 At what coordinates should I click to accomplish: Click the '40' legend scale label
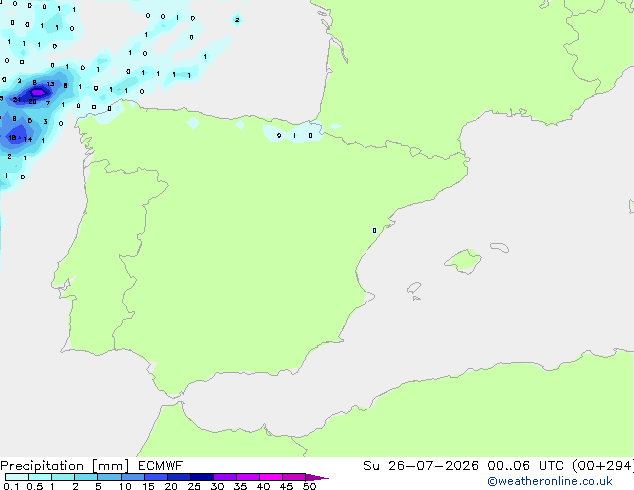(x=263, y=486)
